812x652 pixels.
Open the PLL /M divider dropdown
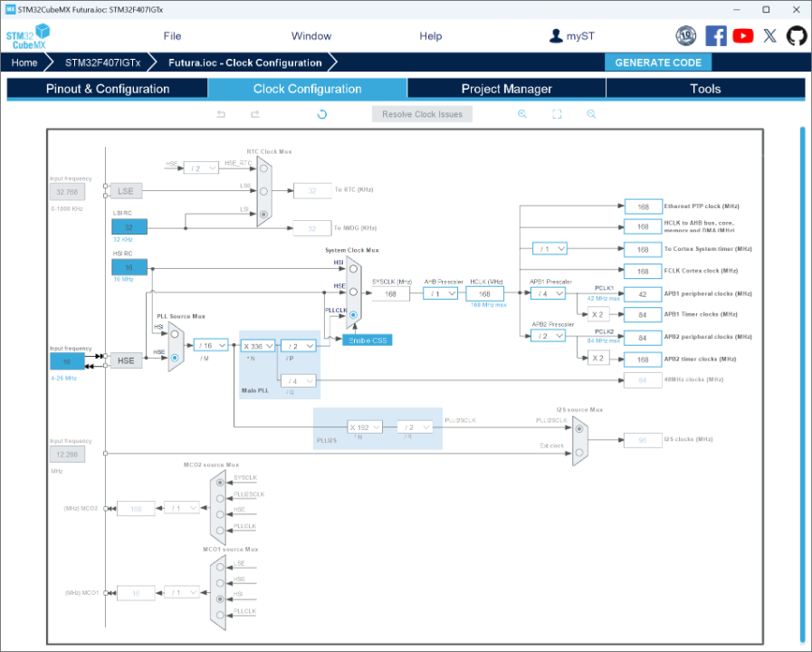tap(211, 345)
